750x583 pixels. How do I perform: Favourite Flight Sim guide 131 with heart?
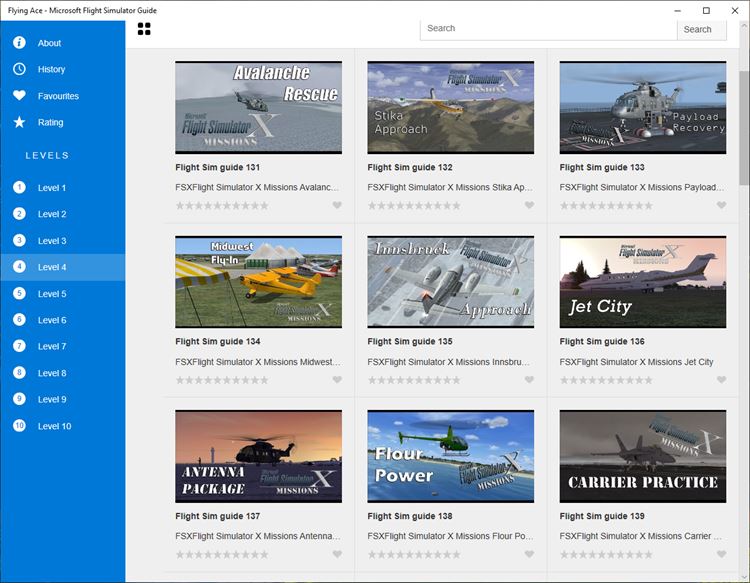click(337, 205)
